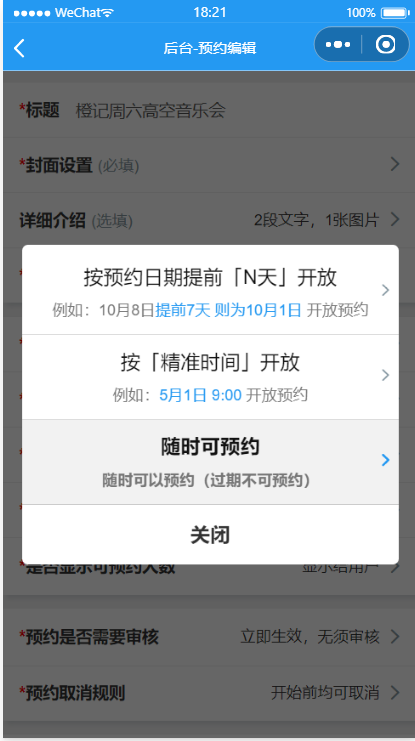Image resolution: width=415 pixels, height=741 pixels.
Task: Open 预约取消规则 setting chevron
Action: click(x=395, y=693)
